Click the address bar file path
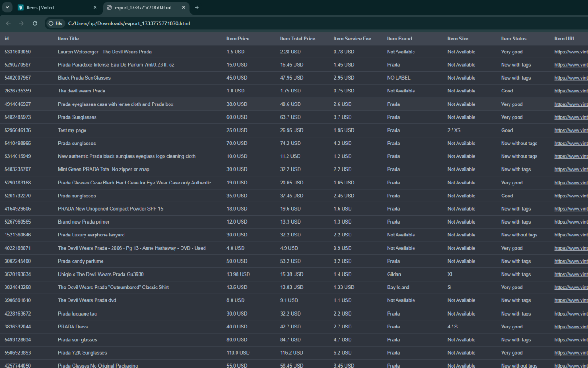The image size is (588, 368). click(x=129, y=23)
